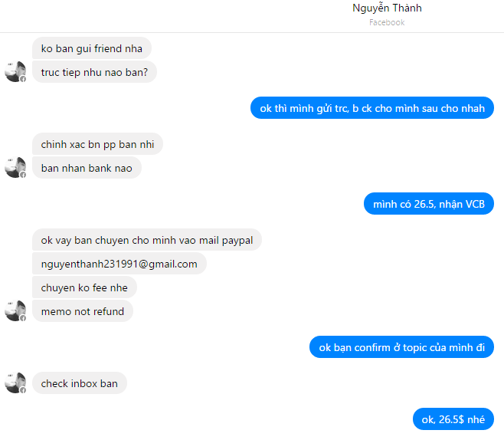Click the 'check inbox ban' message bubble

coord(80,383)
